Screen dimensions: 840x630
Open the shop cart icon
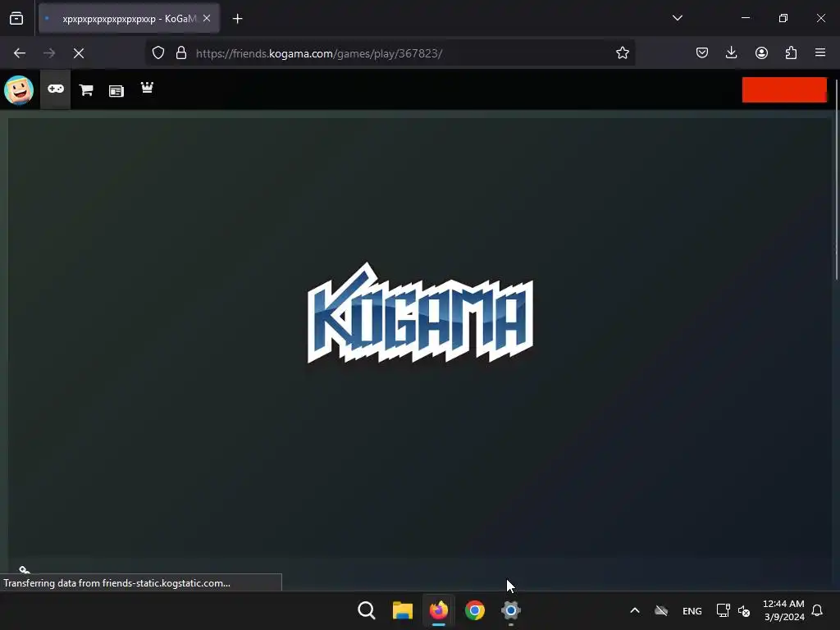pos(86,90)
